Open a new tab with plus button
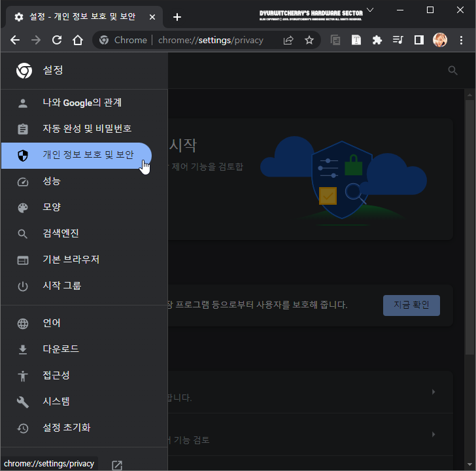 click(177, 17)
